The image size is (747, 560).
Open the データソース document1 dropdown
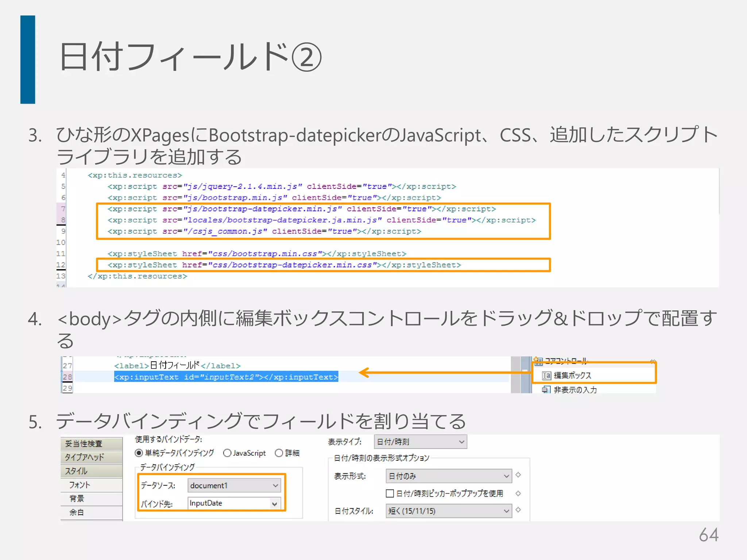click(x=234, y=486)
